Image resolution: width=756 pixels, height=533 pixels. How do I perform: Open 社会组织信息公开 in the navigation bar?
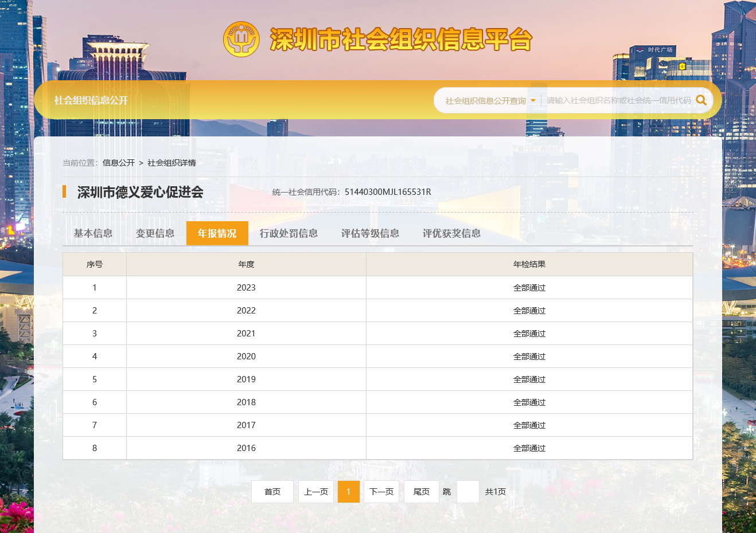tap(91, 100)
